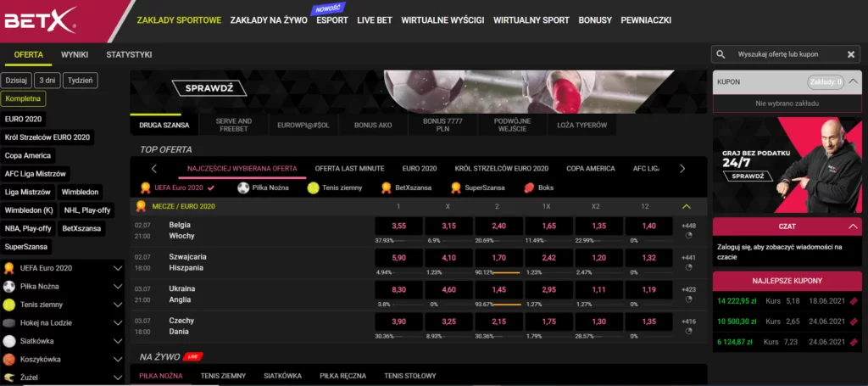Expand Piłka Nożna category in sidebar

[x=117, y=286]
